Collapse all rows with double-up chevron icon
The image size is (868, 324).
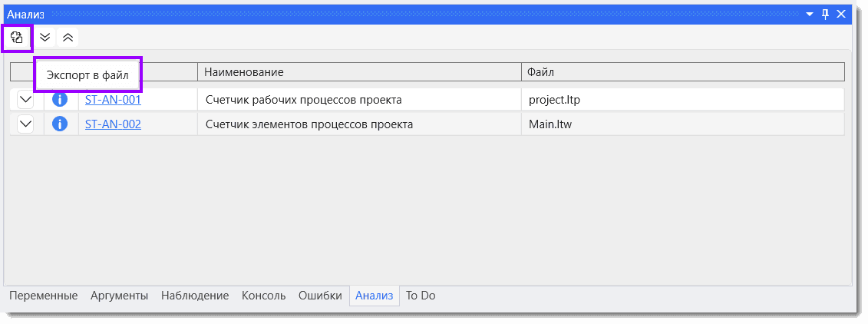[68, 38]
